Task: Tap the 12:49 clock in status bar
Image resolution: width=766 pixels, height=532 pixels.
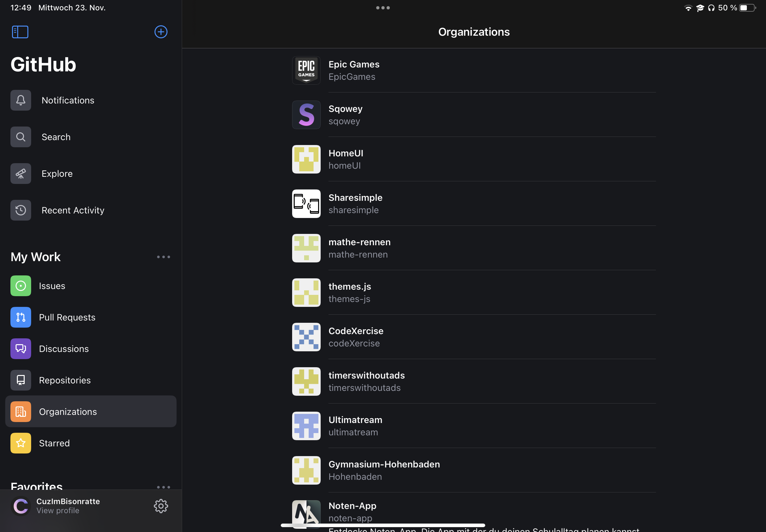Action: pos(21,8)
